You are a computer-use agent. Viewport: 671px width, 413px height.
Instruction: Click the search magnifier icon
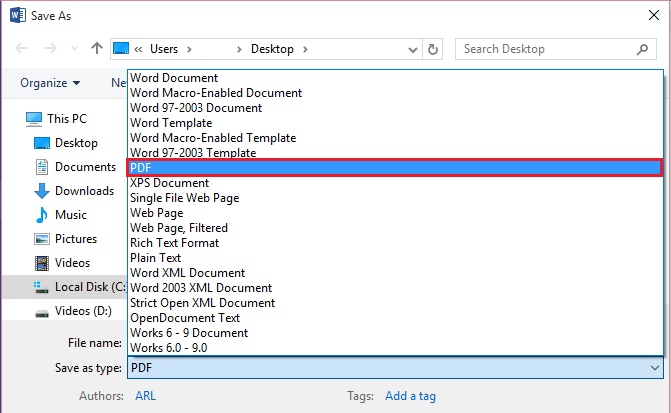click(x=642, y=50)
